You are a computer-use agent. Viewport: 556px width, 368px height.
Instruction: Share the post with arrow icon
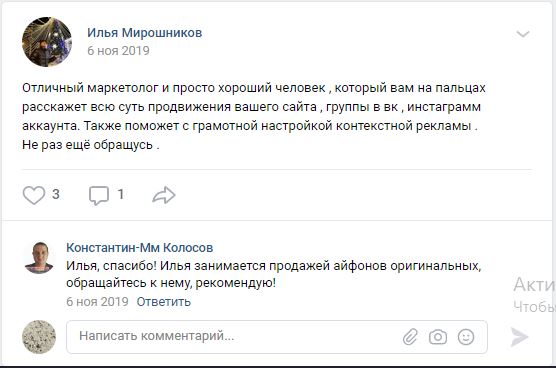pyautogui.click(x=164, y=195)
